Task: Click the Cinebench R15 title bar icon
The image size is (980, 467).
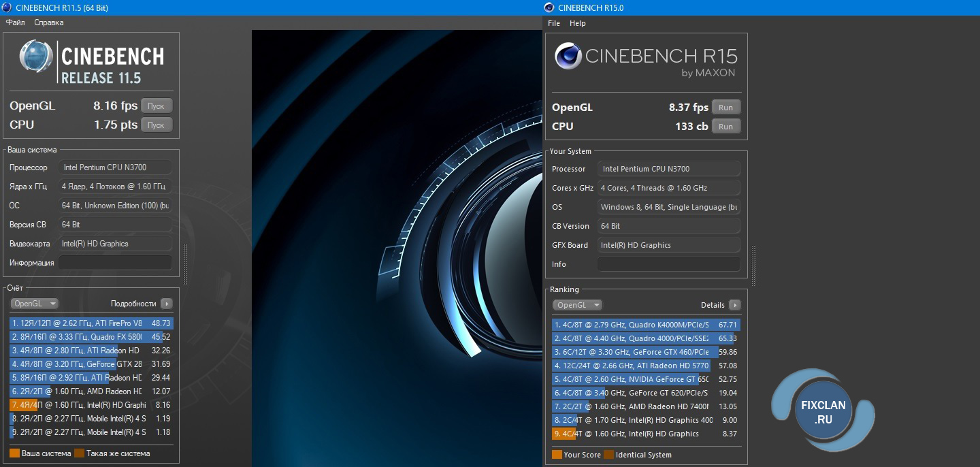Action: [549, 7]
